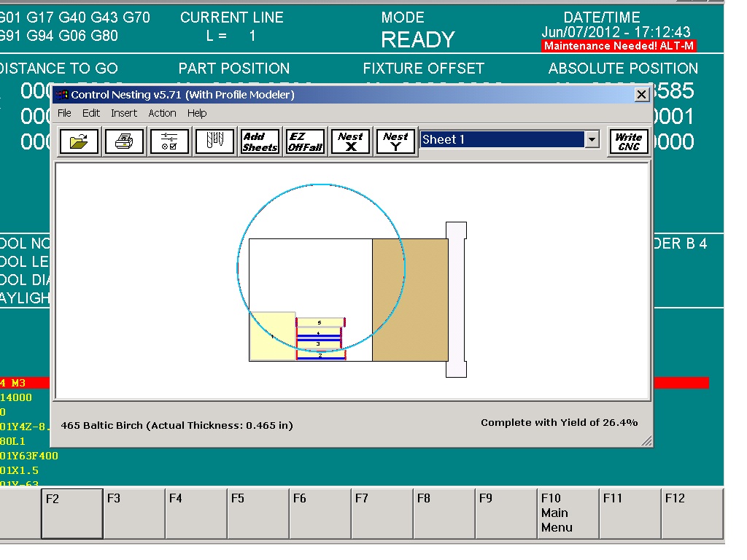
Task: Click the printer icon in the toolbar
Action: click(124, 141)
